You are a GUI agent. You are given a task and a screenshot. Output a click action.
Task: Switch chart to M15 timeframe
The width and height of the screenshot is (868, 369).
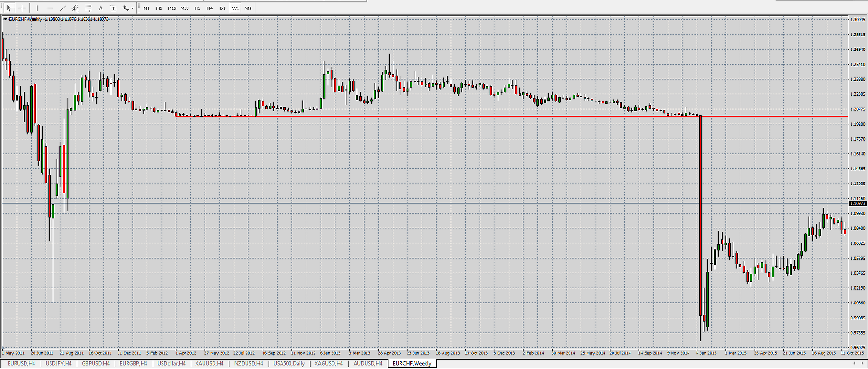(172, 8)
